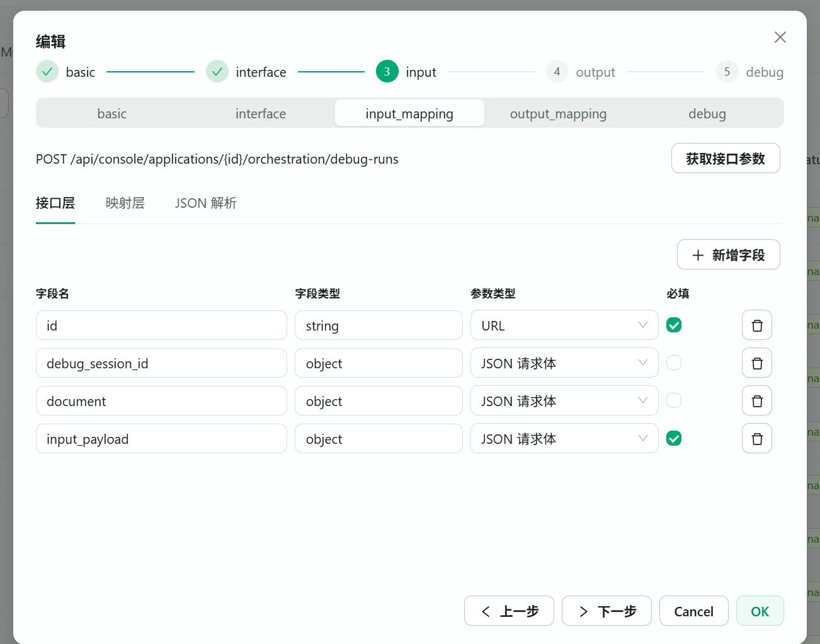
Task: Jump to step 5 debug circle
Action: click(x=727, y=72)
